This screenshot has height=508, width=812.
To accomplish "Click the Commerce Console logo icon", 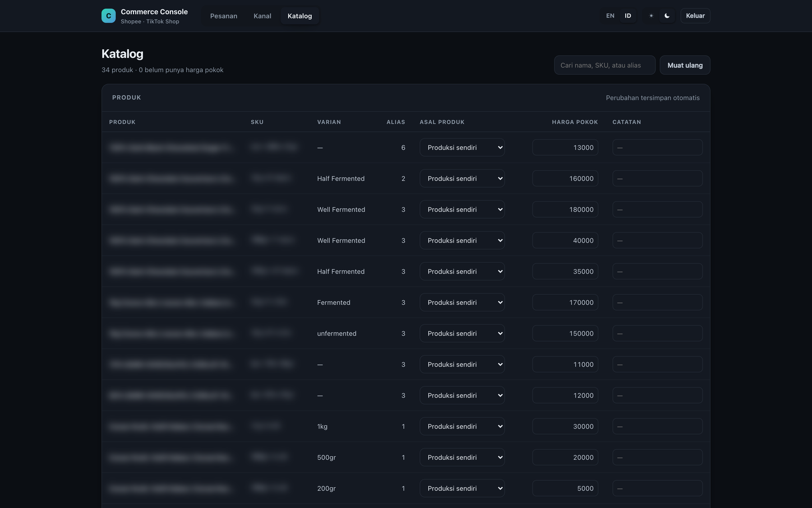I will (108, 16).
